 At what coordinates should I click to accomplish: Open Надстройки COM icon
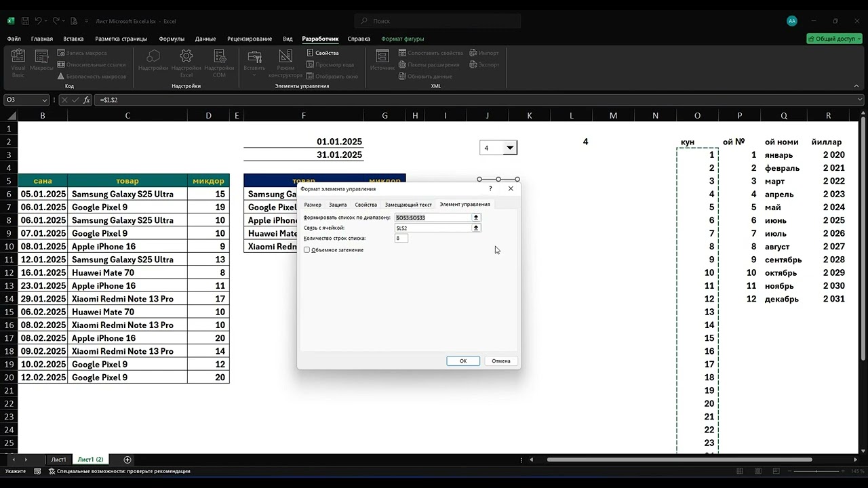click(219, 63)
